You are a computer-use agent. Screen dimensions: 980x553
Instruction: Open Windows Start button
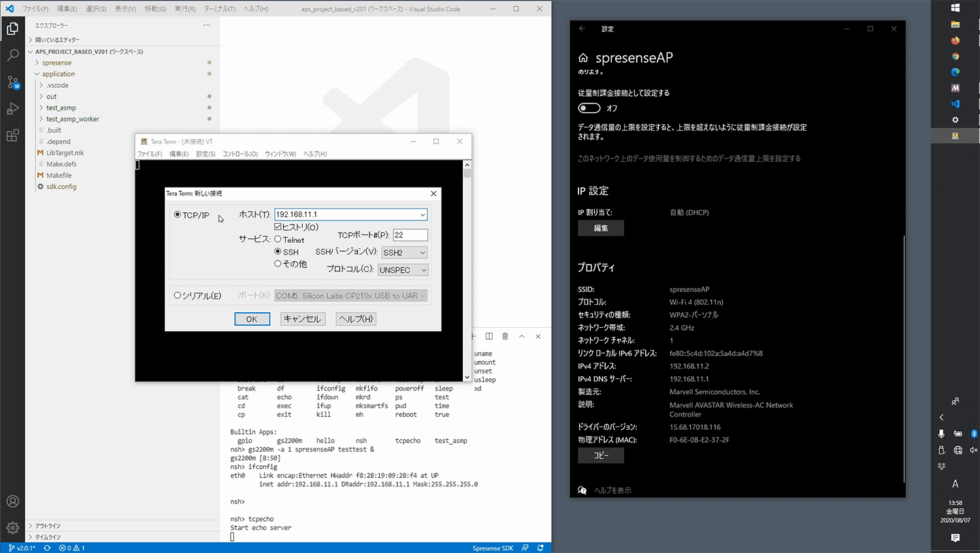tap(955, 8)
